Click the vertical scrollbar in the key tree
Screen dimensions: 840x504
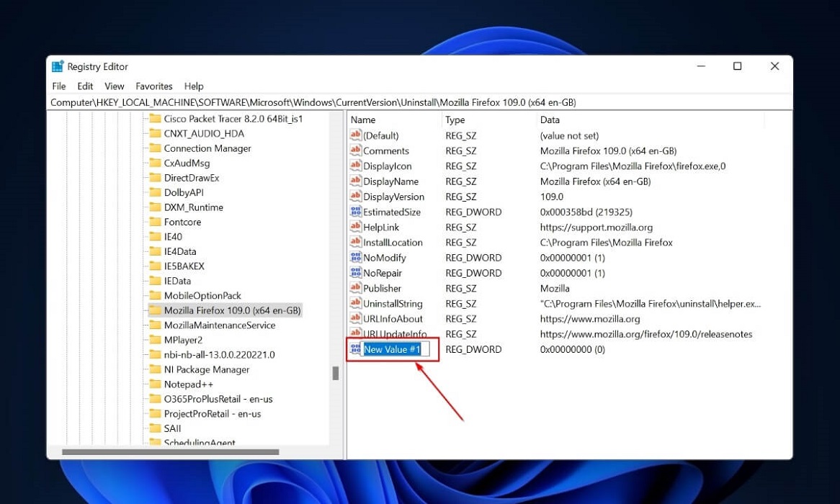336,373
